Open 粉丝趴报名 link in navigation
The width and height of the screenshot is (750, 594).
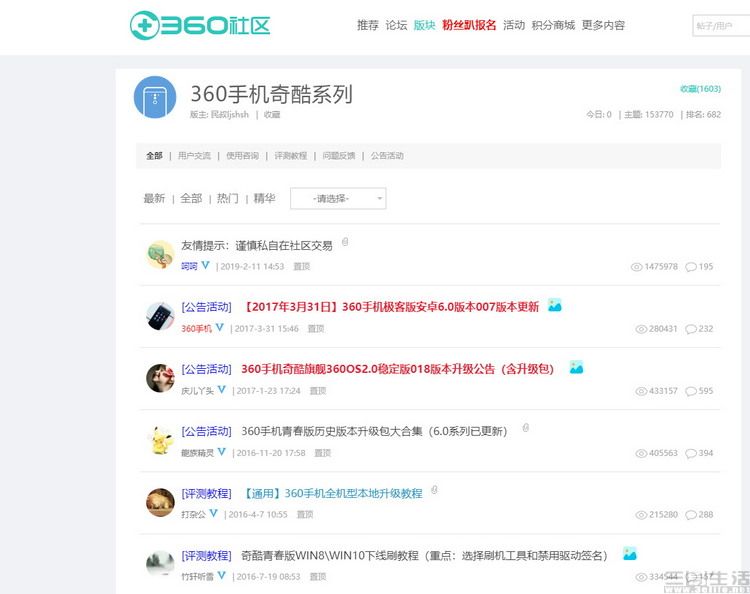coord(469,25)
